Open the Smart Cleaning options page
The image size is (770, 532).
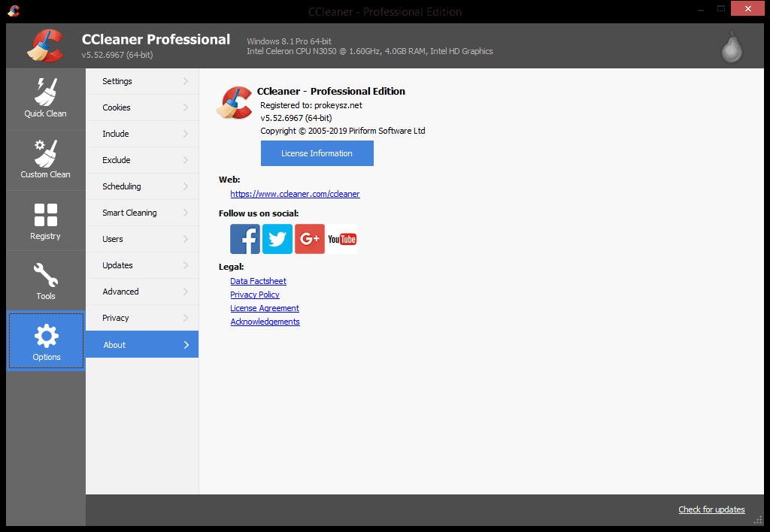pos(142,213)
